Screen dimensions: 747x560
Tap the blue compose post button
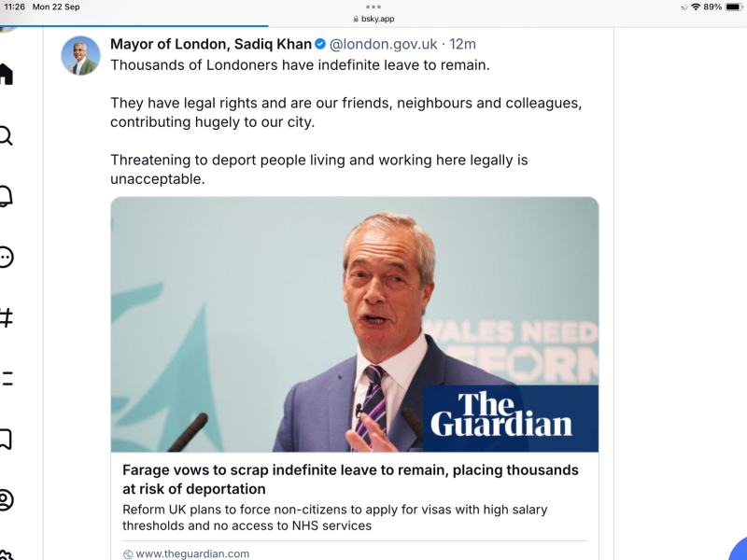(740, 551)
